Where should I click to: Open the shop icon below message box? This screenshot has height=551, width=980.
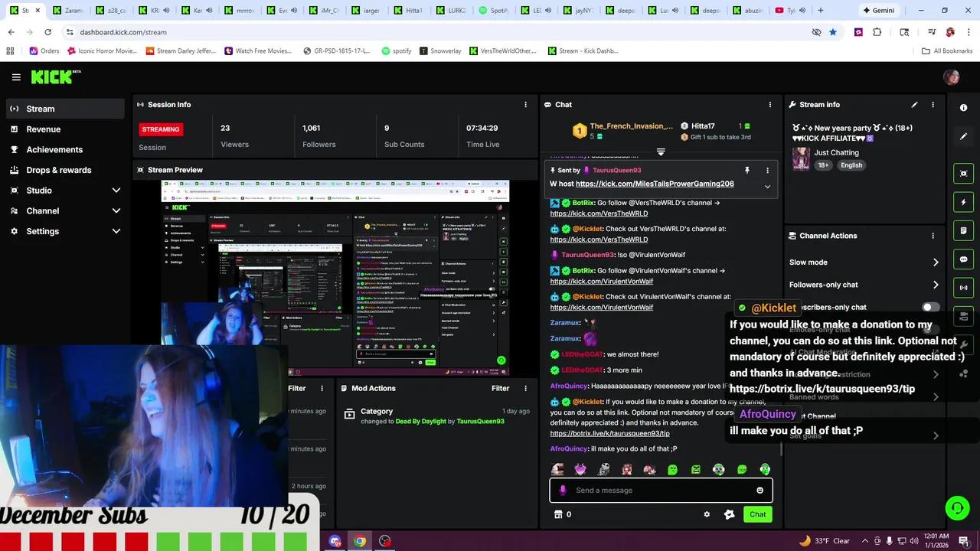coord(558,514)
